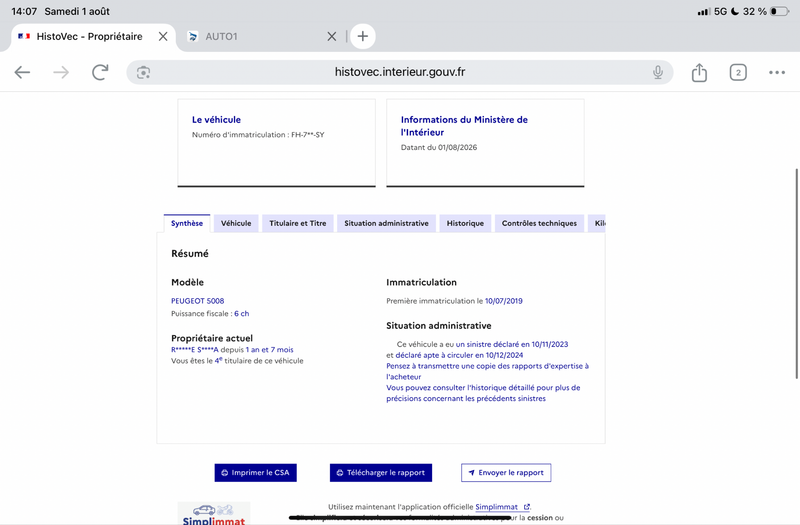Click the page vertical scrollbar
Screen dimensions: 800x525
coord(796,273)
